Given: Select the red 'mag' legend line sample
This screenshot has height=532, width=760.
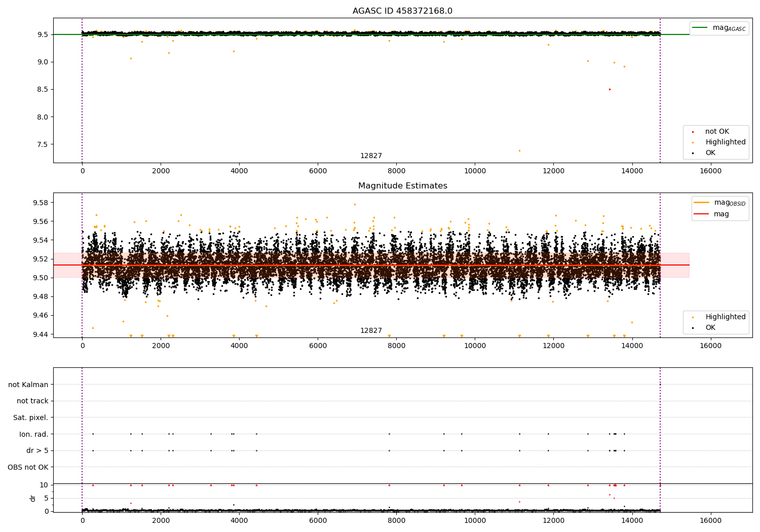Looking at the screenshot, I should coord(702,214).
